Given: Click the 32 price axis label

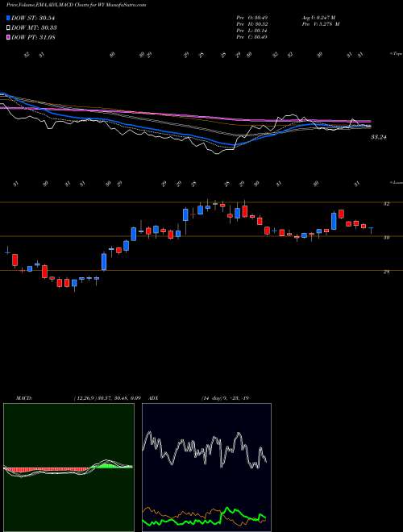Looking at the screenshot, I should [386, 204].
